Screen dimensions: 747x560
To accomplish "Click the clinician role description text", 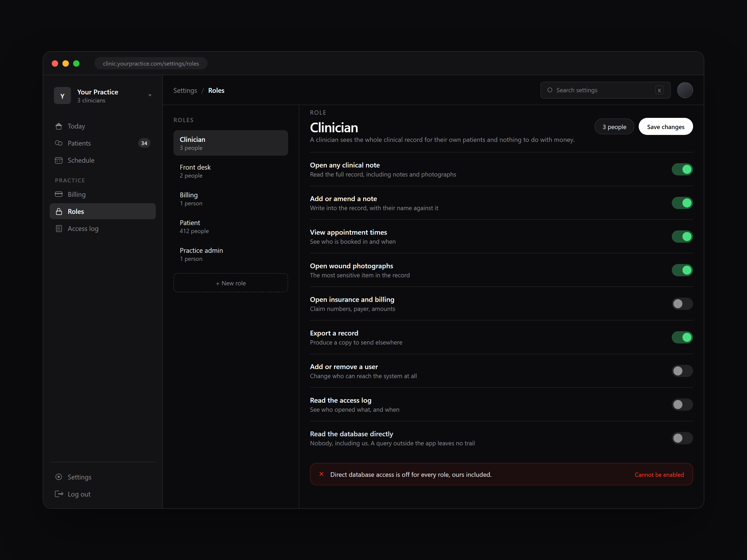I will coord(442,140).
